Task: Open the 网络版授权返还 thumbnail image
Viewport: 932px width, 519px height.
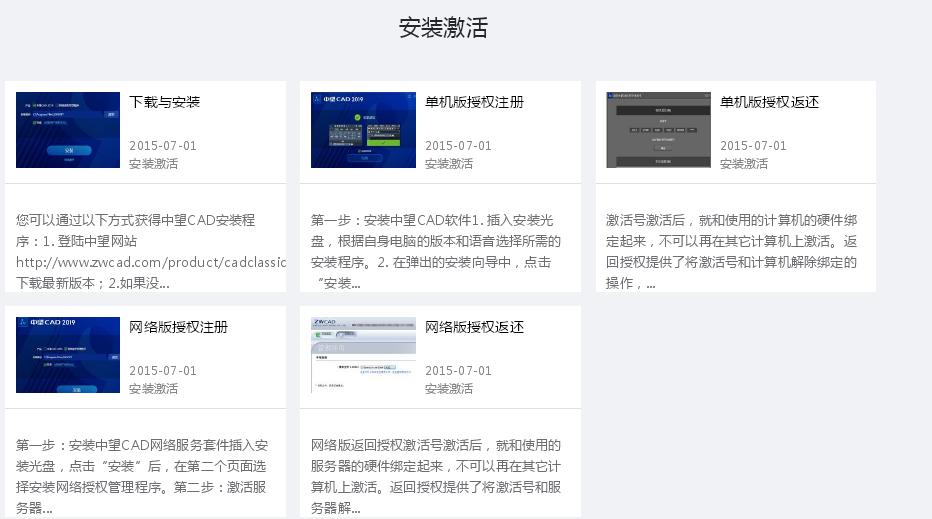Action: pyautogui.click(x=363, y=355)
